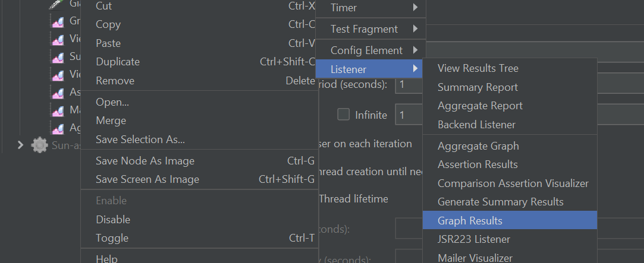Click the listener icon beside the 'Gr' tree item

pyautogui.click(x=58, y=23)
